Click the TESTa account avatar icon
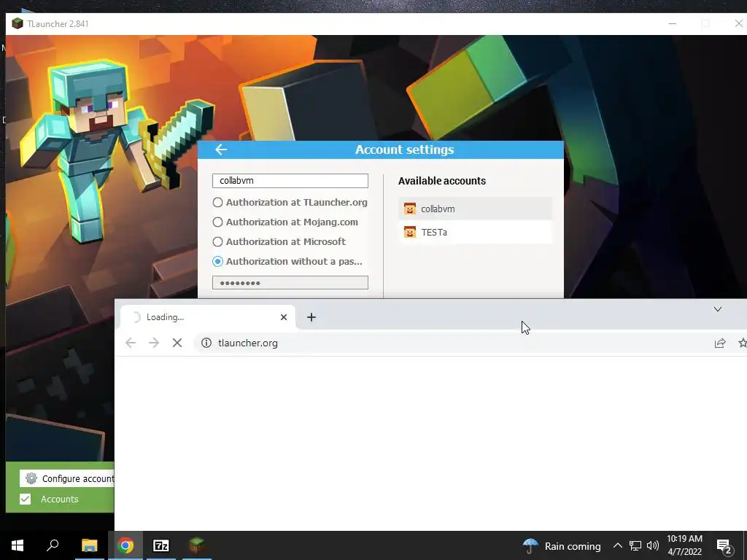This screenshot has width=747, height=560. pyautogui.click(x=410, y=232)
